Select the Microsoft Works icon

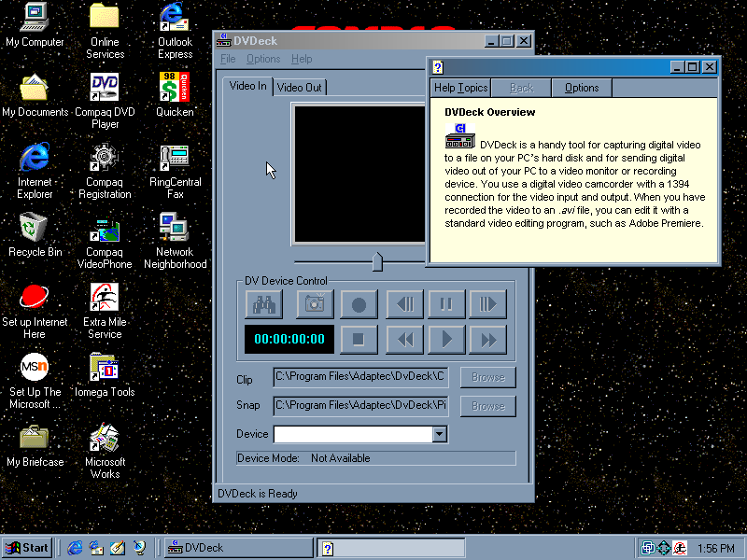pyautogui.click(x=105, y=451)
